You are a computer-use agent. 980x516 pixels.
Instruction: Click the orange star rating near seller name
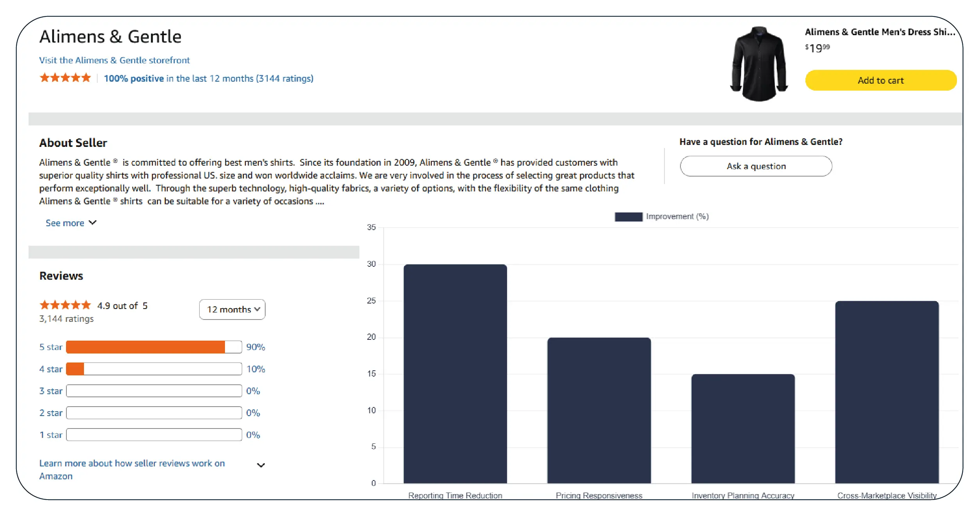tap(65, 78)
